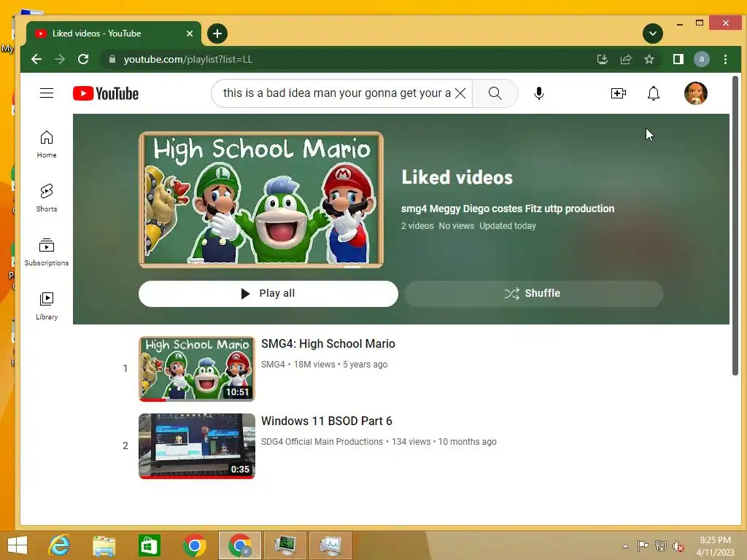
Task: Open the SMG4: High School Mario title
Action: (328, 344)
